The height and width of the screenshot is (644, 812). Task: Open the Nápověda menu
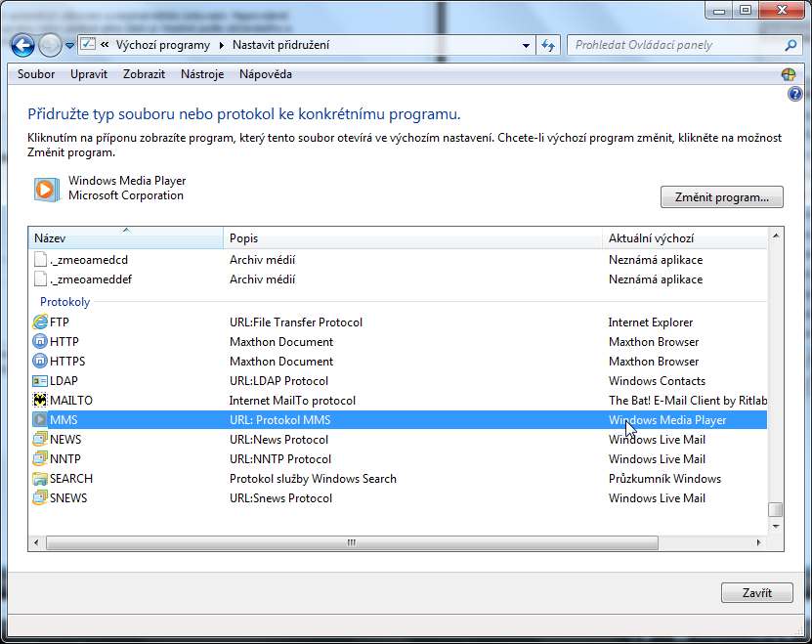266,74
